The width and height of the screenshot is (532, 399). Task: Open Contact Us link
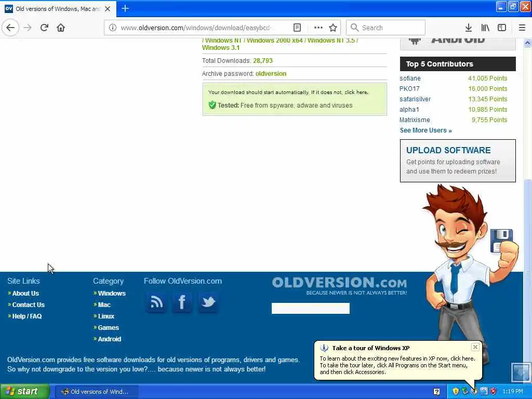(x=28, y=304)
